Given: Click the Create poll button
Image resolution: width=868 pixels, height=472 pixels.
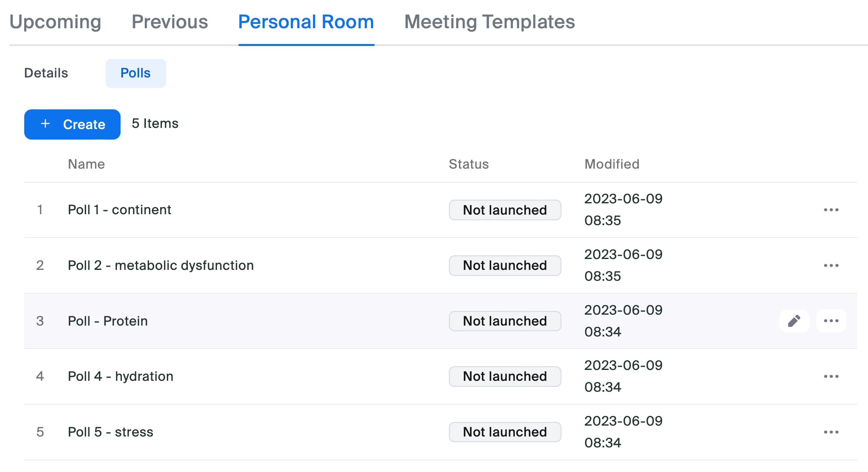Looking at the screenshot, I should (72, 124).
